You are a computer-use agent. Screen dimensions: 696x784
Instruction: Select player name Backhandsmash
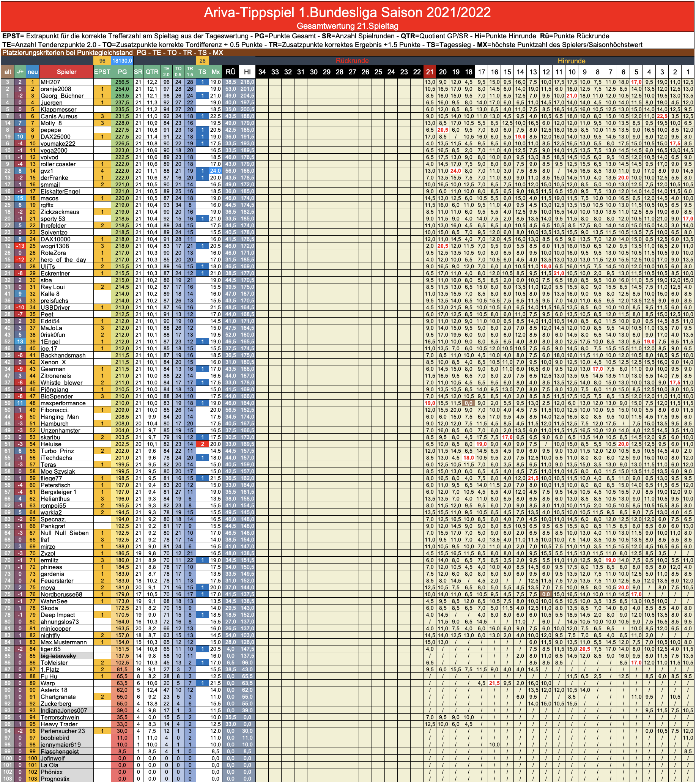(63, 355)
